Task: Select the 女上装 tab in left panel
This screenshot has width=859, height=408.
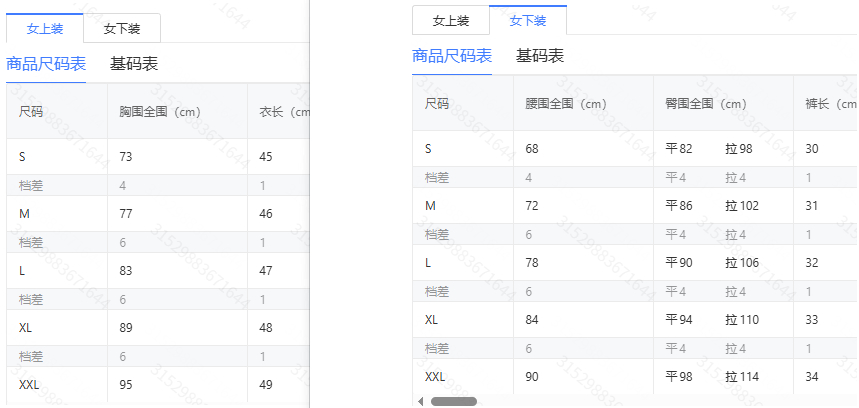Action: 45,28
